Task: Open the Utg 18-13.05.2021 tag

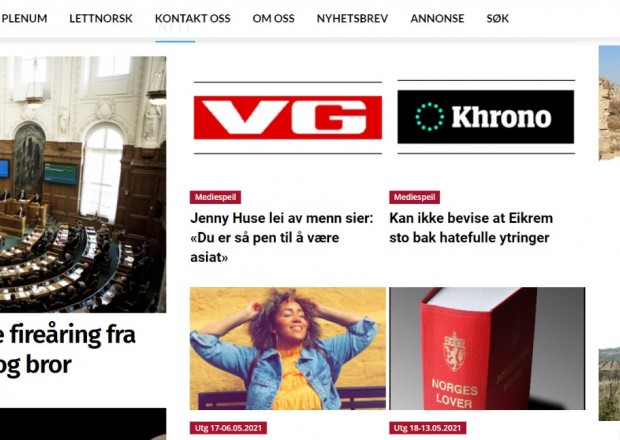Action: pos(427,428)
